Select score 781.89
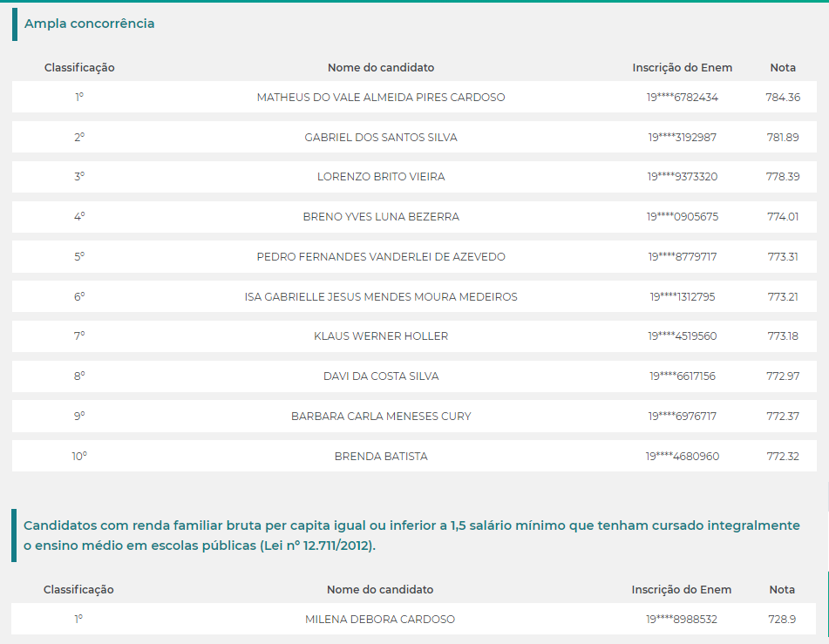 tap(783, 138)
